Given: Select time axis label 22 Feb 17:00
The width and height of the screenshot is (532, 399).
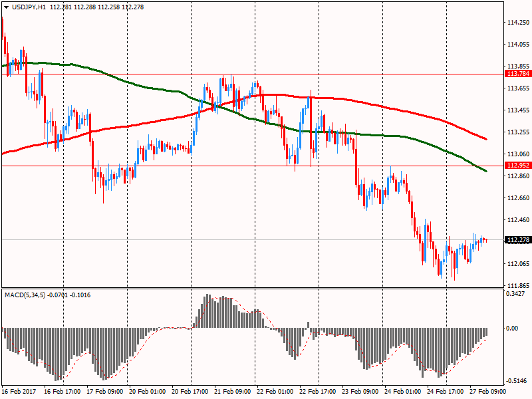Looking at the screenshot, I should click(x=318, y=391).
